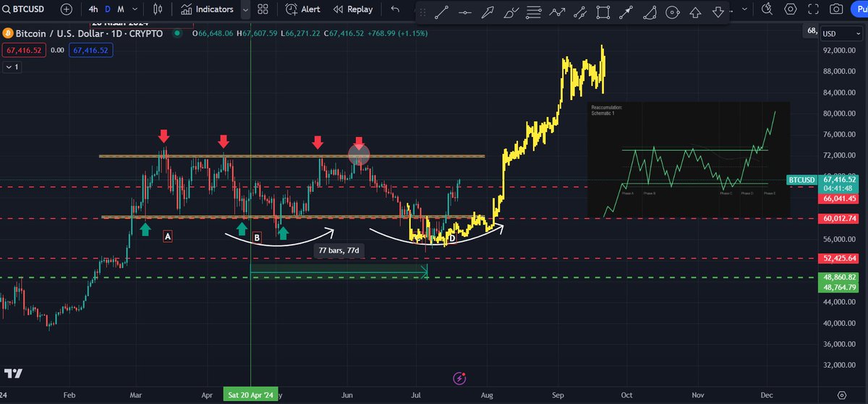Select the boxed letter A label

pyautogui.click(x=167, y=236)
